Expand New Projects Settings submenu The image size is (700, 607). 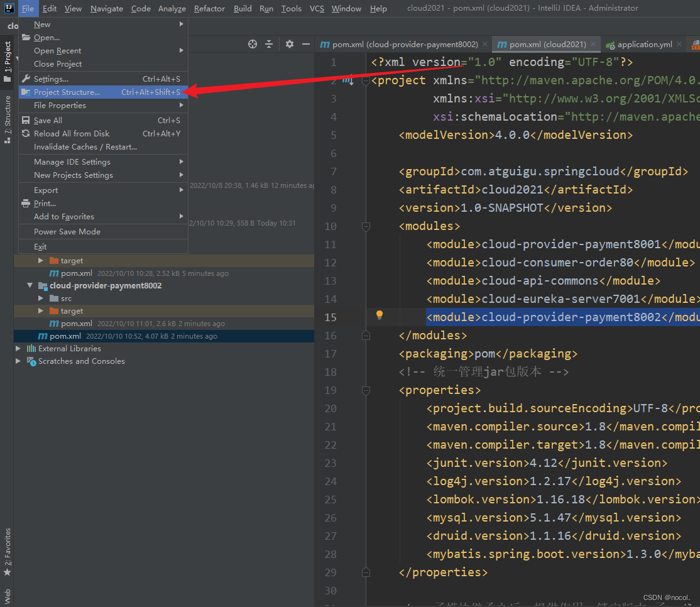[103, 175]
